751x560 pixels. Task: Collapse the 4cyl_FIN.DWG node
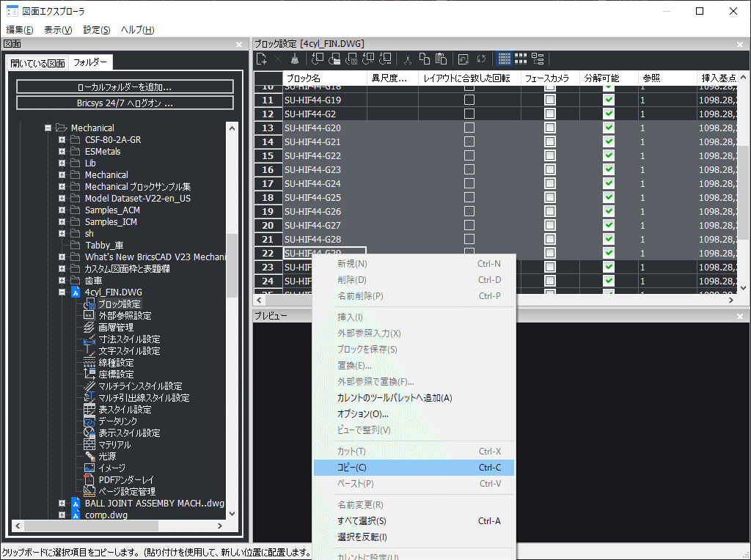[x=62, y=292]
